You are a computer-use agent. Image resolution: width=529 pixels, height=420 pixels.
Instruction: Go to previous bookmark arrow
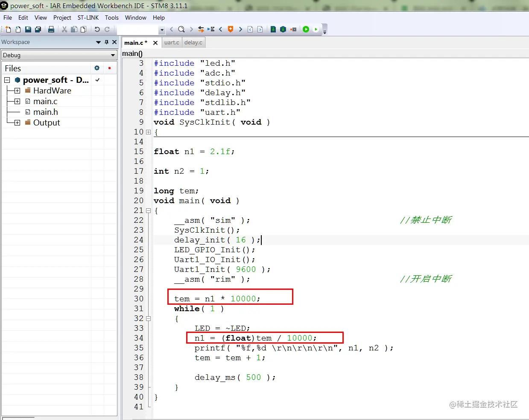pos(221,29)
